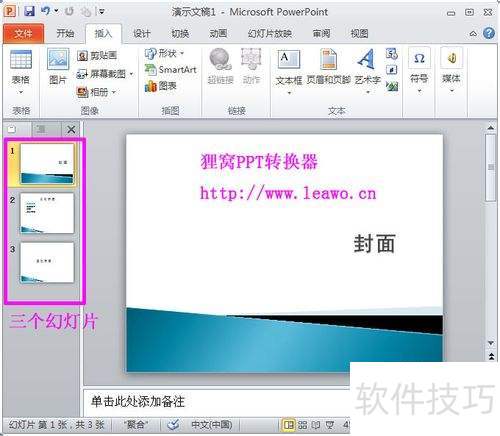Click the vertical scrollbar up arrow

(491, 128)
